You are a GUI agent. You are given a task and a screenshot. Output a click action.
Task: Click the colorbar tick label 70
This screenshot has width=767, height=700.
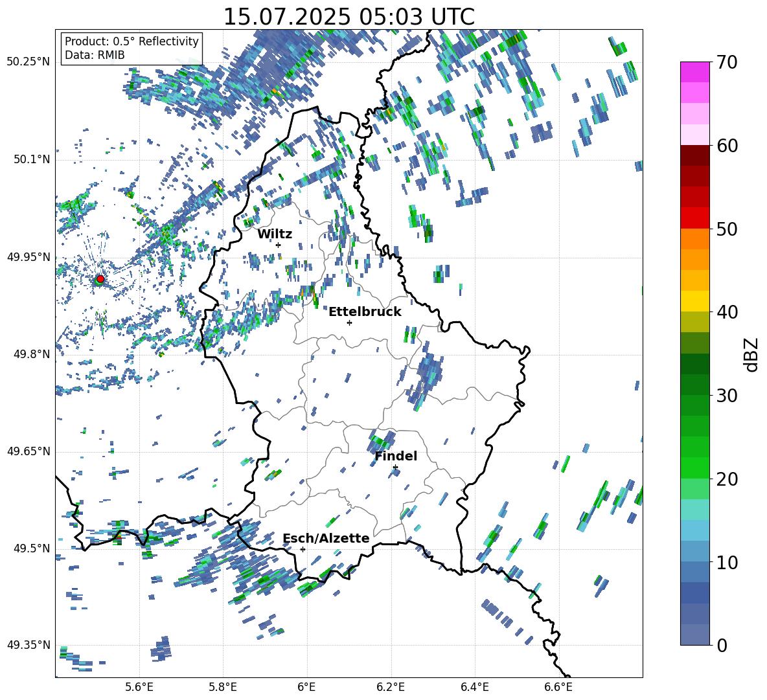coord(727,63)
